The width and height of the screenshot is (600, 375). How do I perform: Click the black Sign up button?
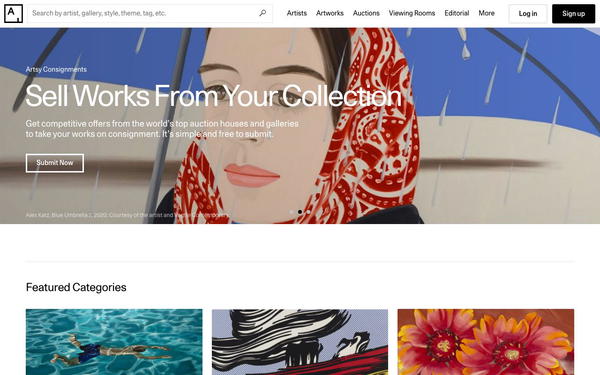point(573,13)
